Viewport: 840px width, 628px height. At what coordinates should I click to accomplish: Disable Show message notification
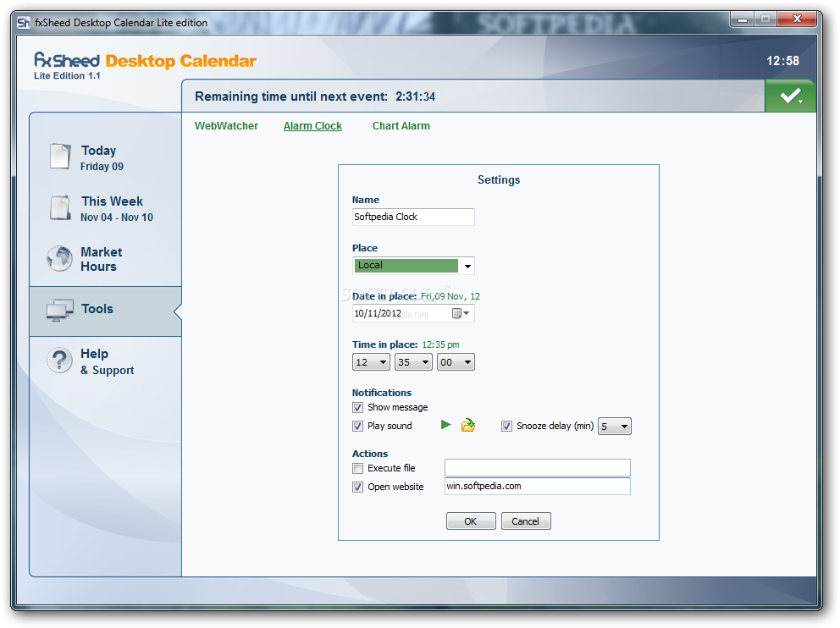358,407
